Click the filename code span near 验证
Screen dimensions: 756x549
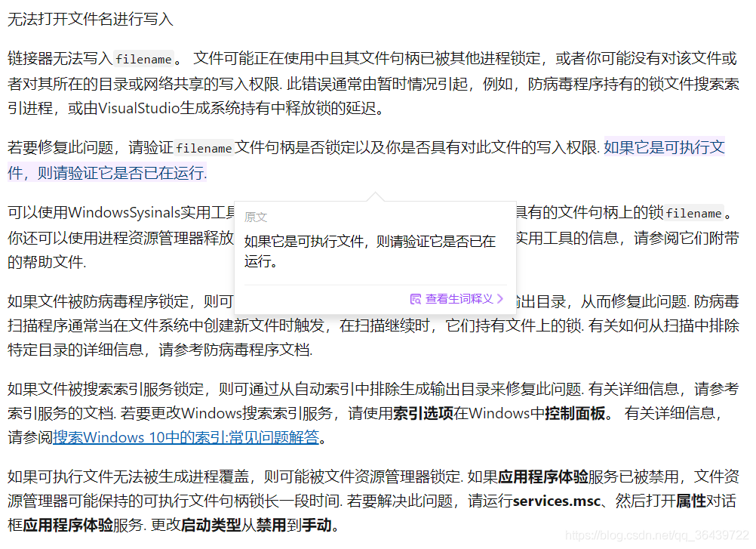204,148
